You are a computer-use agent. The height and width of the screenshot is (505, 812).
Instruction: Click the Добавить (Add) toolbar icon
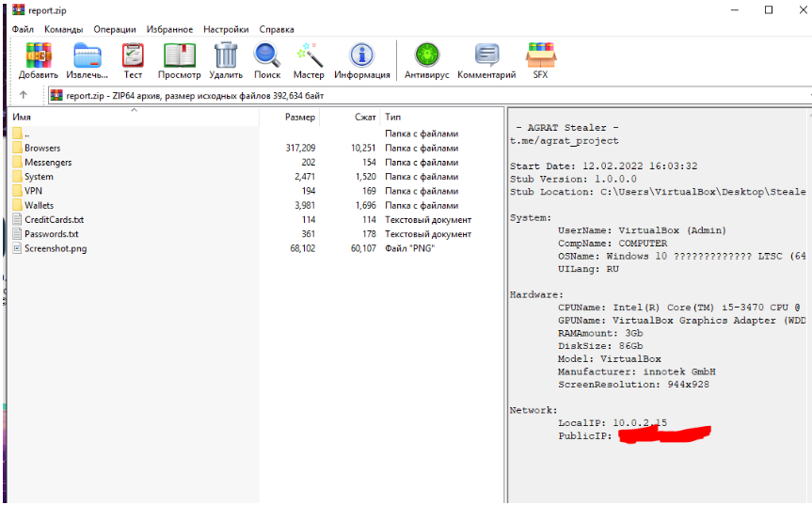(x=39, y=55)
